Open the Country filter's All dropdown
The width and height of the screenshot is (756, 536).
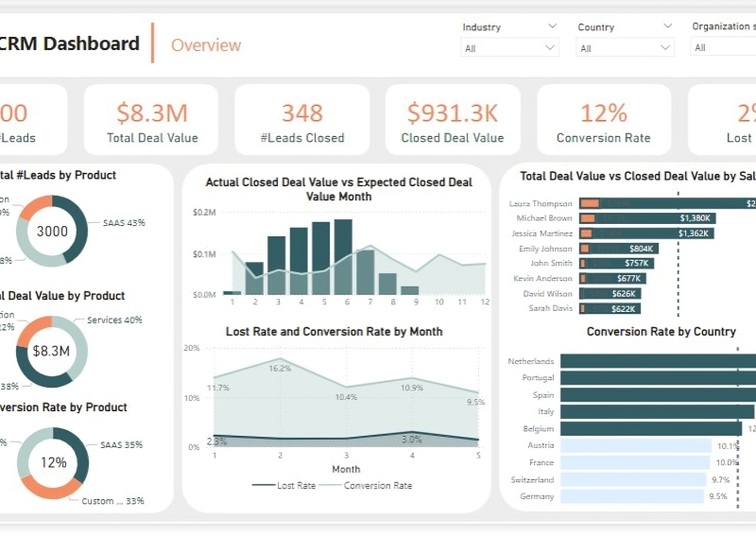pos(626,48)
